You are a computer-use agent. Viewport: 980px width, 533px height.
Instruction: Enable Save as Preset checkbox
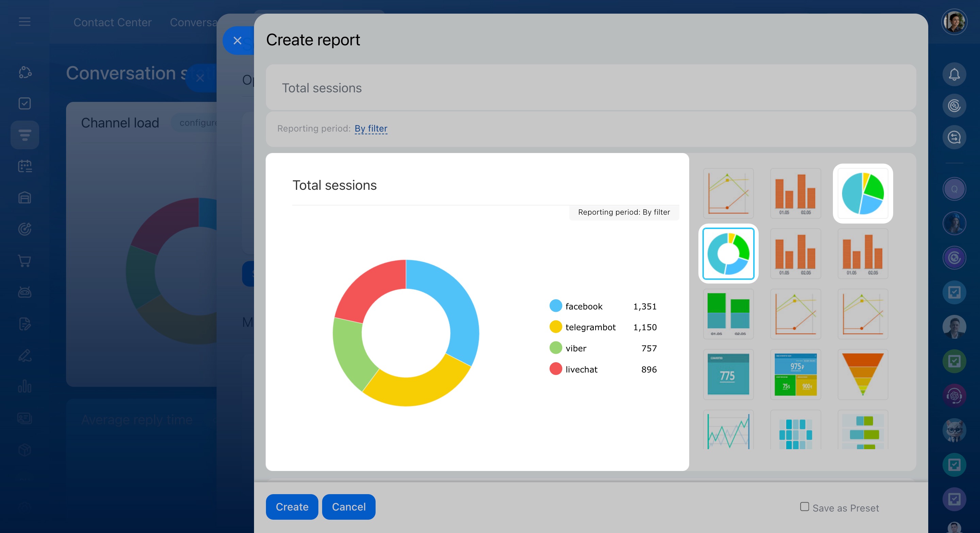(804, 507)
